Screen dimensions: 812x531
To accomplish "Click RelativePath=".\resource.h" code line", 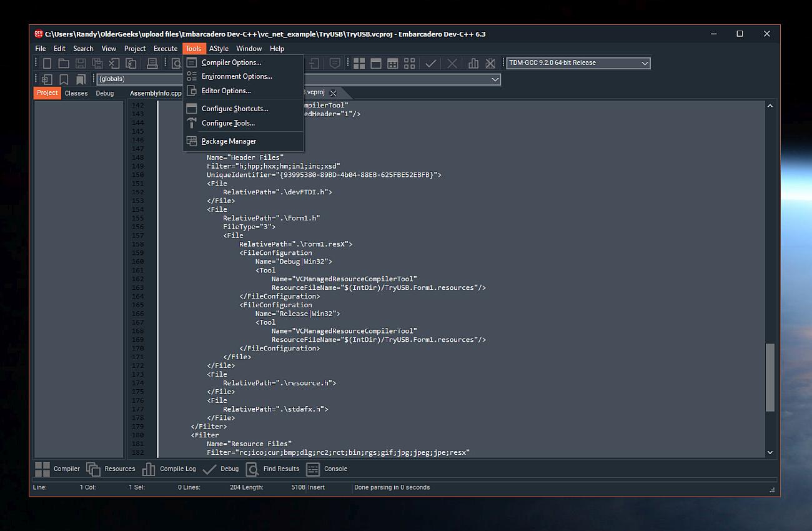I will tap(279, 383).
